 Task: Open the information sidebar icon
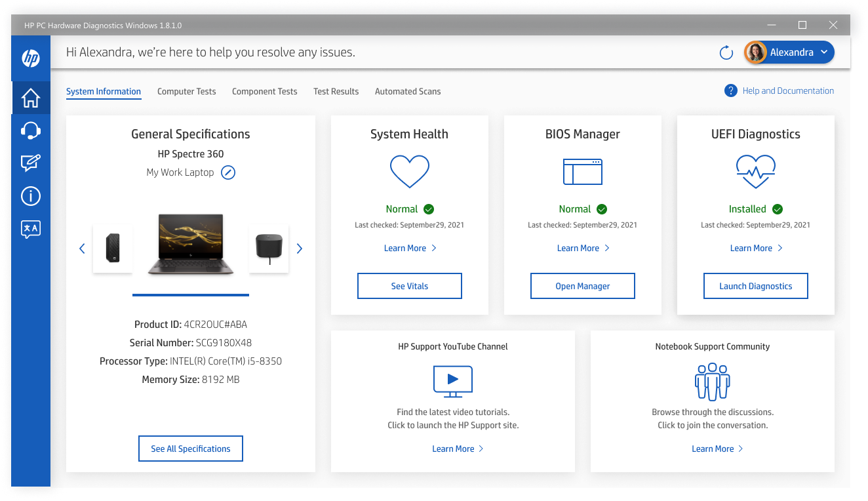point(31,196)
